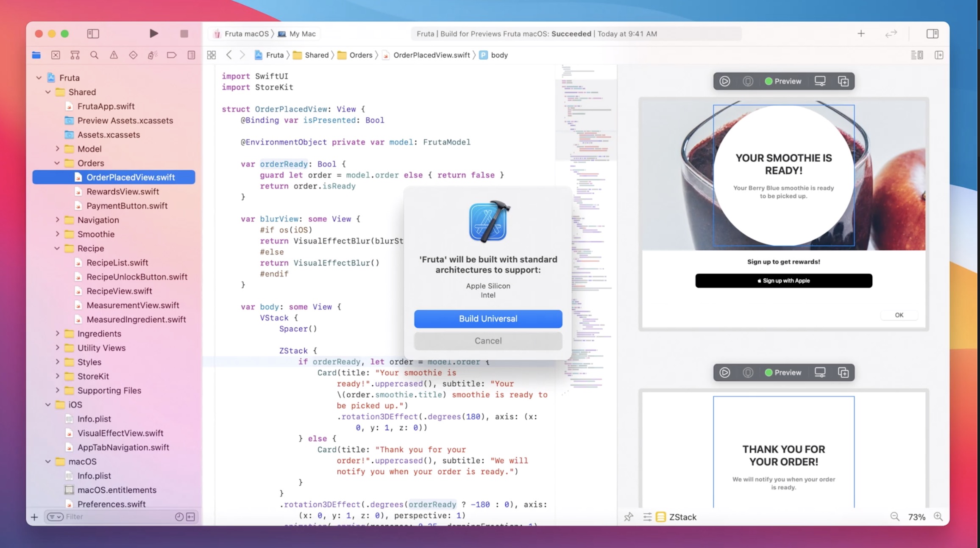Pin the preview canvas
This screenshot has width=980, height=548.
click(628, 517)
